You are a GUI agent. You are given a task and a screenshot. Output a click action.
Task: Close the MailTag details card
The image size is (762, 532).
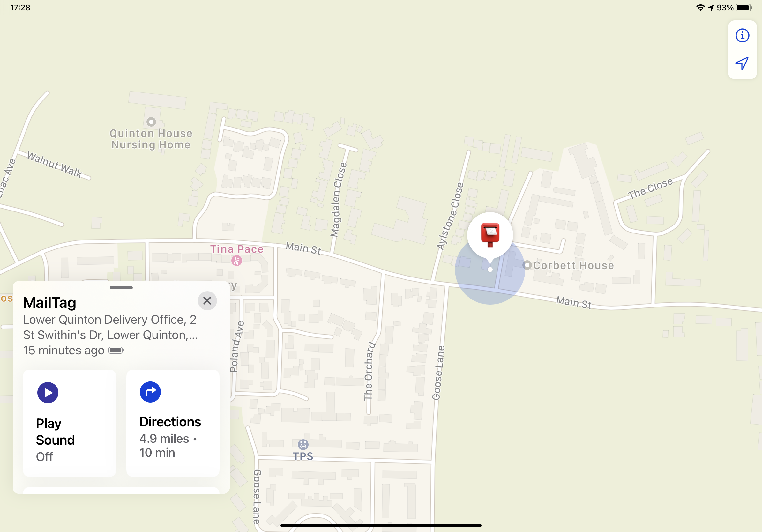click(x=207, y=301)
